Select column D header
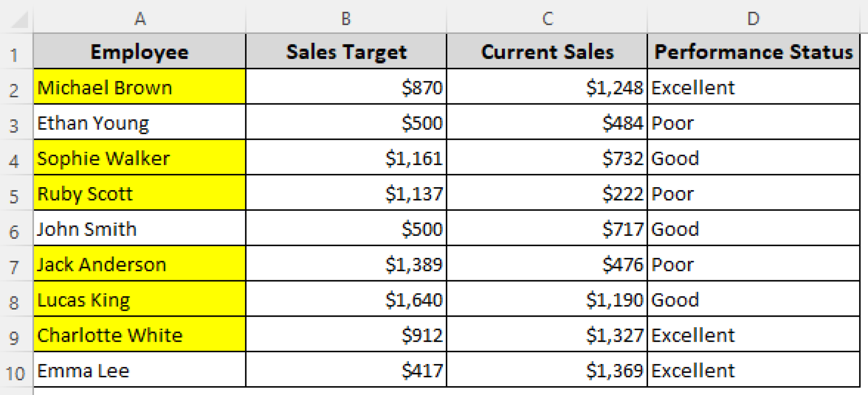 coord(754,18)
